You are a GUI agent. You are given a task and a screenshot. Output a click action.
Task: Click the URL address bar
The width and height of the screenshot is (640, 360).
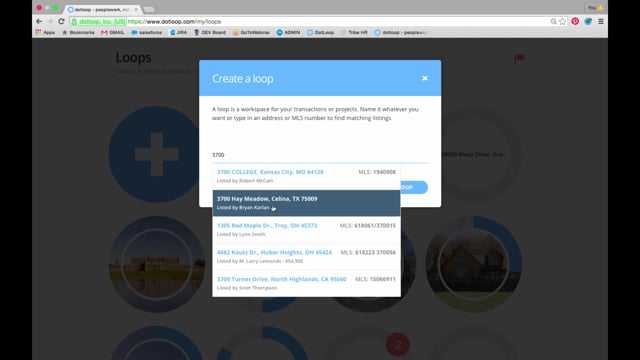(x=318, y=21)
